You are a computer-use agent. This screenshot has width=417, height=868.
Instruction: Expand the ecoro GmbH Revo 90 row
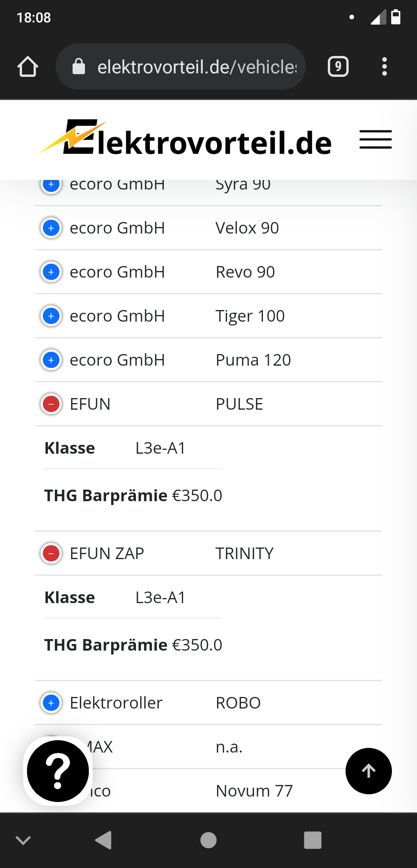[x=51, y=272]
